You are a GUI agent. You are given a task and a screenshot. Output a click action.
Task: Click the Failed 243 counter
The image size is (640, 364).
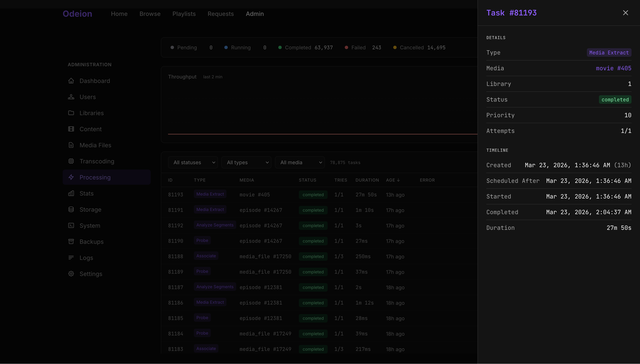(x=363, y=47)
